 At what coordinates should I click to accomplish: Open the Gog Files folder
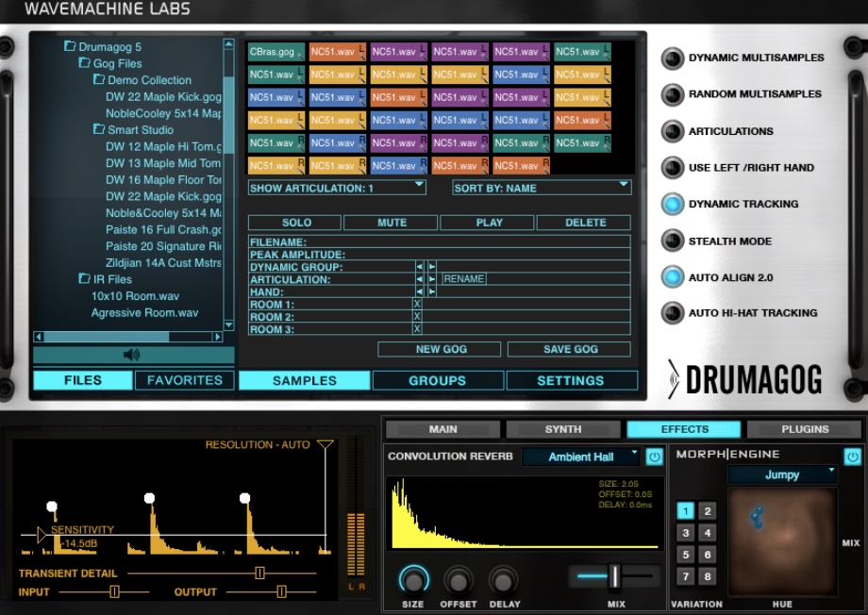[x=110, y=63]
